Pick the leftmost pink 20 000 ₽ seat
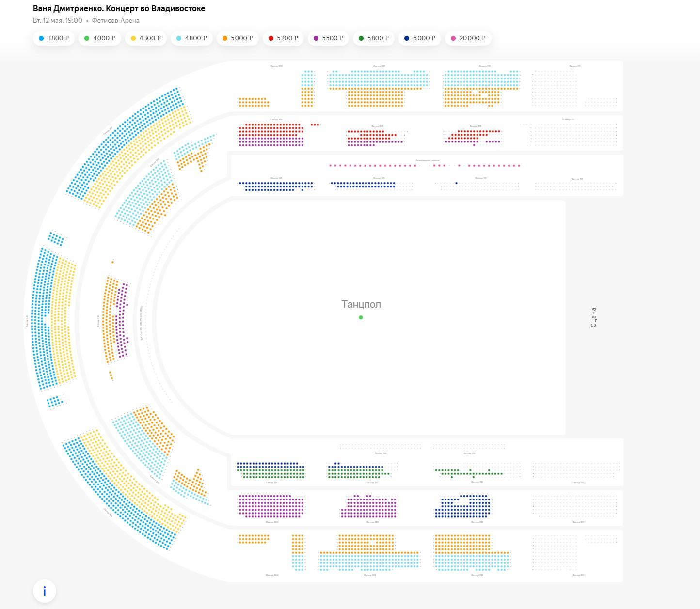The image size is (700, 609). tap(330, 166)
